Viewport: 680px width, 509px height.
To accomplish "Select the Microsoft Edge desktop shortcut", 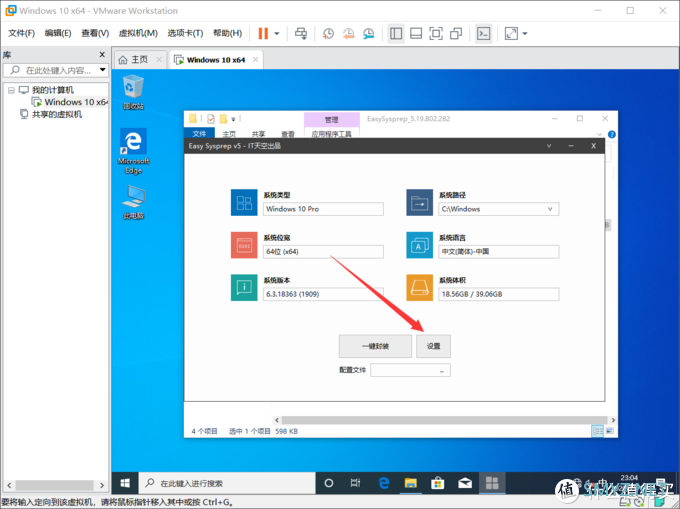I will (x=133, y=151).
